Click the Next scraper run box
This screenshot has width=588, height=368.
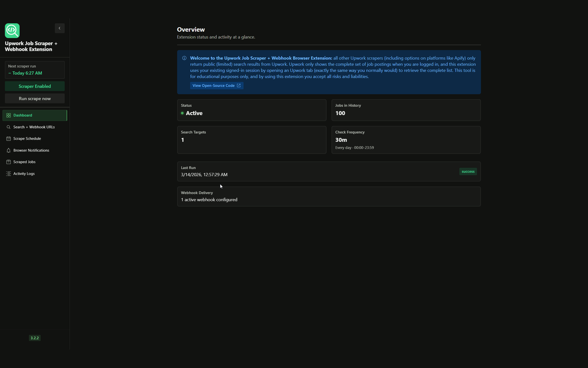pos(35,70)
